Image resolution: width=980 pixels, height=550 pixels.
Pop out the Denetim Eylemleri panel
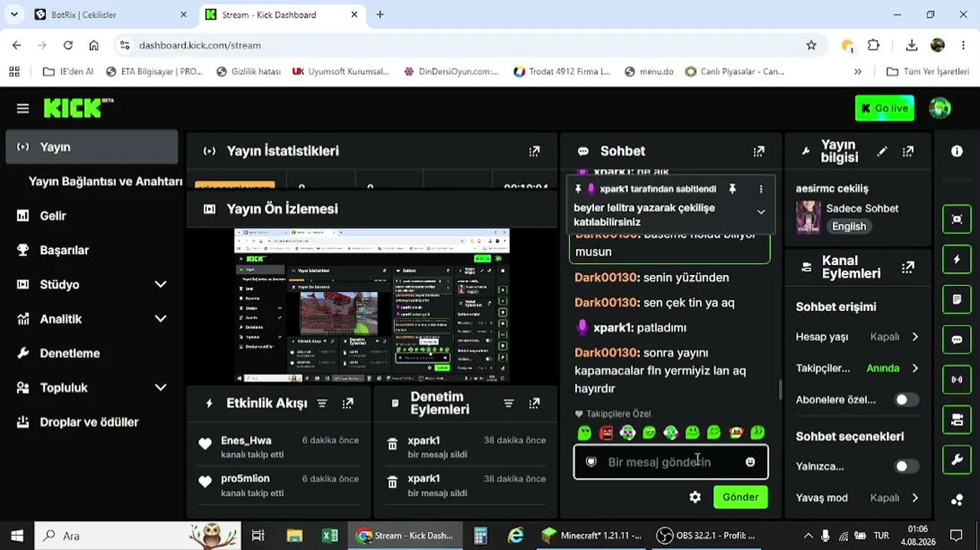[x=534, y=403]
